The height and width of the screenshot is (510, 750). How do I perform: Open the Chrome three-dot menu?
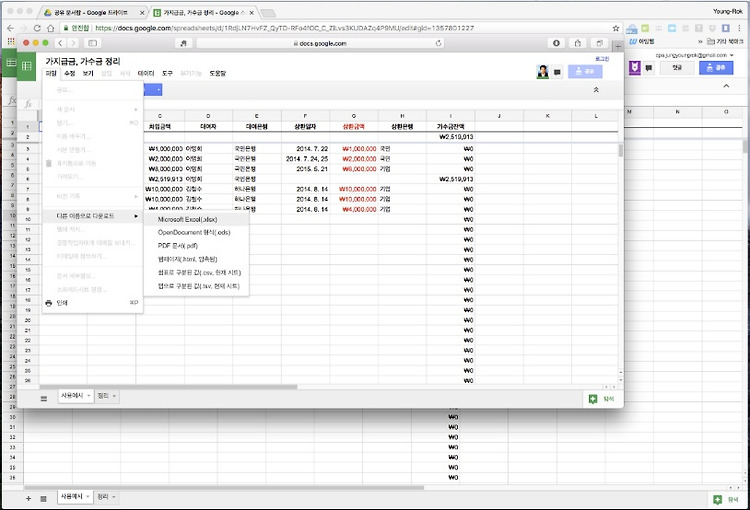coord(739,28)
